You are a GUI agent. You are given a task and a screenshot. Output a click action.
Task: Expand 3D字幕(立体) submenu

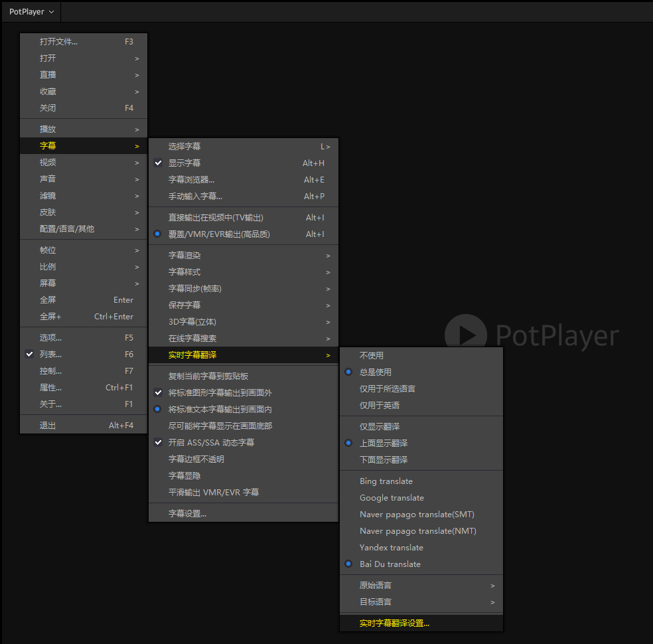pyautogui.click(x=243, y=322)
